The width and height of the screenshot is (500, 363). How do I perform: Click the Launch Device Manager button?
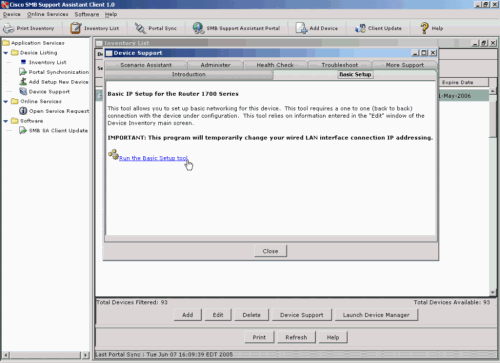(x=376, y=315)
